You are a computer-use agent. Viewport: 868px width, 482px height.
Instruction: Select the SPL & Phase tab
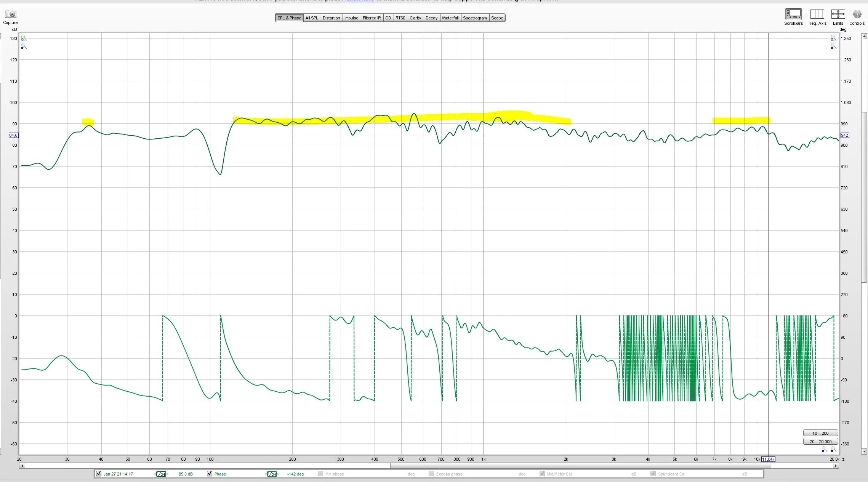point(289,18)
